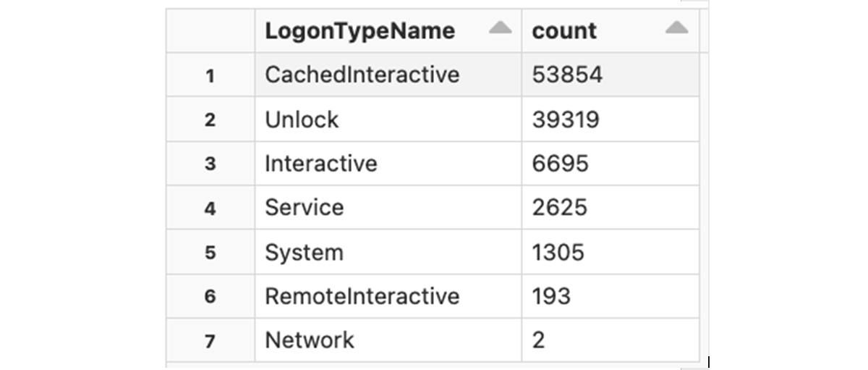Screen dimensions: 868x370
Task: Select the Network row count of 2
Action: point(538,340)
